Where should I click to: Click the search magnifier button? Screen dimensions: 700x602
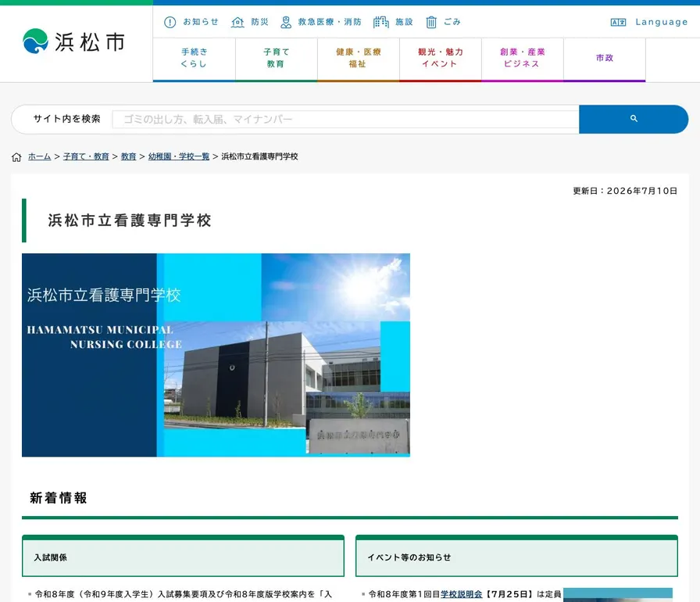click(634, 119)
